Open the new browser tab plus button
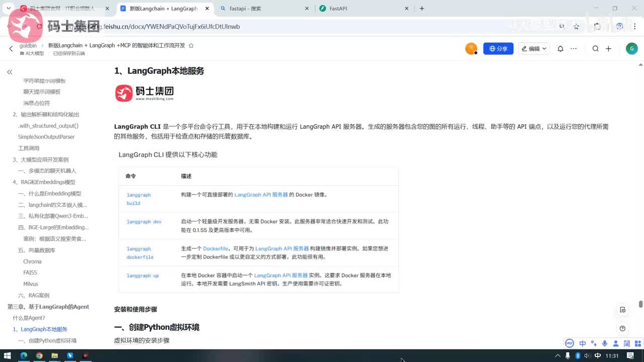Image resolution: width=644 pixels, height=362 pixels. [422, 9]
